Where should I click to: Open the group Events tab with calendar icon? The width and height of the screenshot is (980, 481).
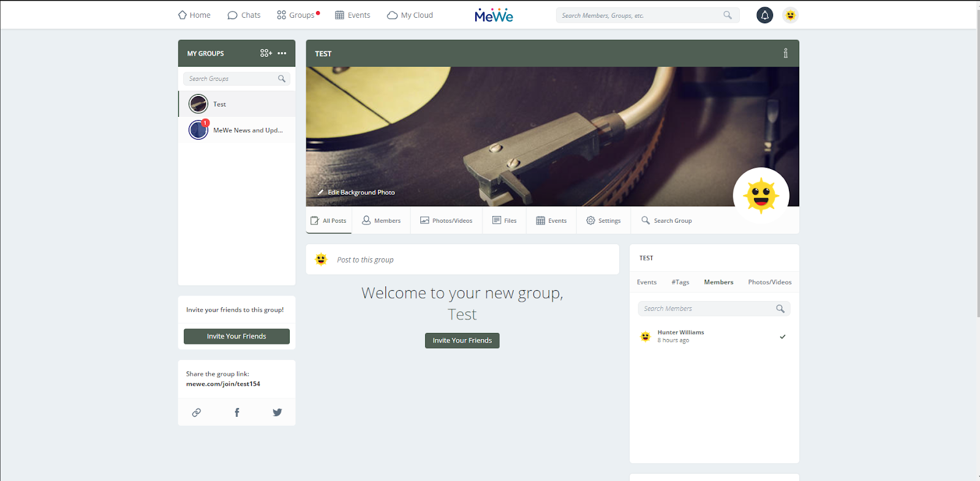click(551, 220)
